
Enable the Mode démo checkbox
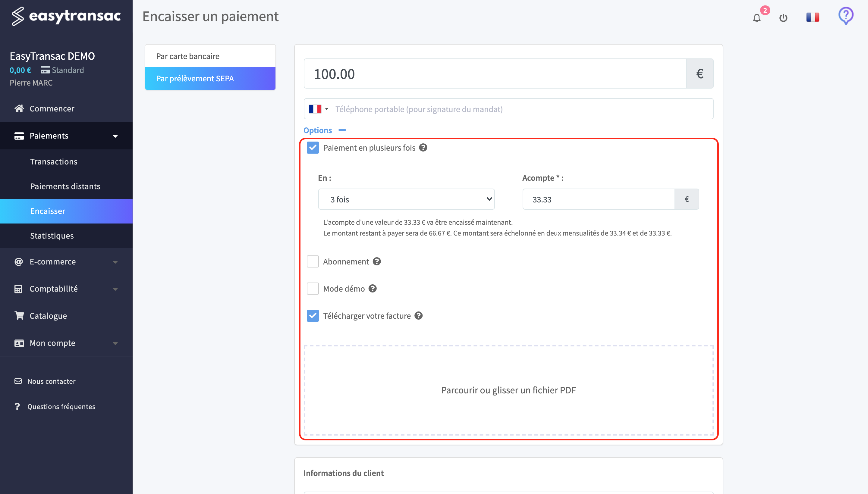(x=313, y=288)
